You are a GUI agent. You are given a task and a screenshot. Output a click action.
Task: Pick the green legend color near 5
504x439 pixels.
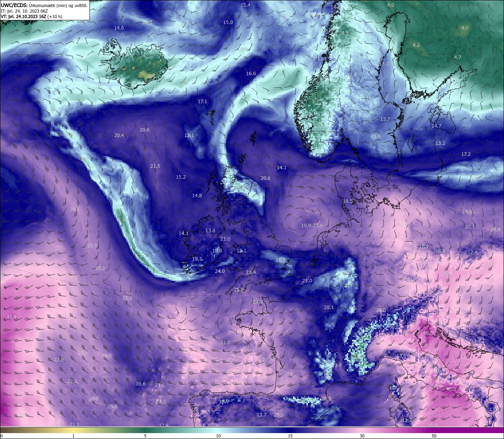pyautogui.click(x=145, y=430)
